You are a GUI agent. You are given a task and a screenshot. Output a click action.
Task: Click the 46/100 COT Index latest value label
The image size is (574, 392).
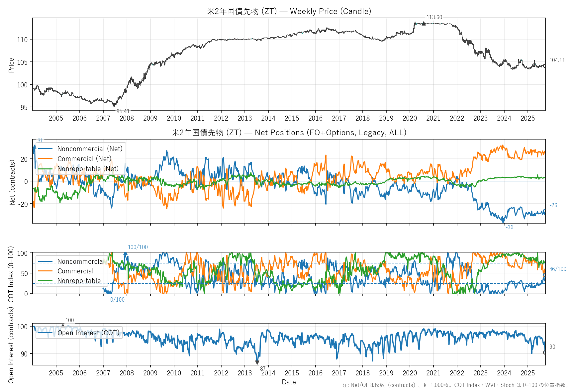pos(557,269)
